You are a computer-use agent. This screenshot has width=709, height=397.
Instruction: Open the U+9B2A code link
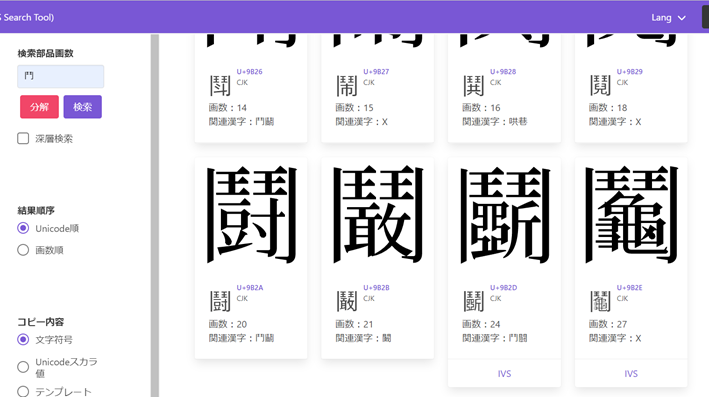pyautogui.click(x=250, y=288)
